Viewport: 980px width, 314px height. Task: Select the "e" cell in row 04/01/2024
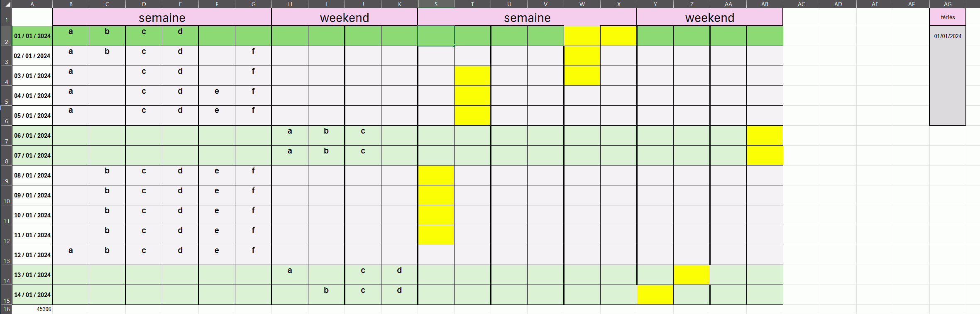point(217,95)
